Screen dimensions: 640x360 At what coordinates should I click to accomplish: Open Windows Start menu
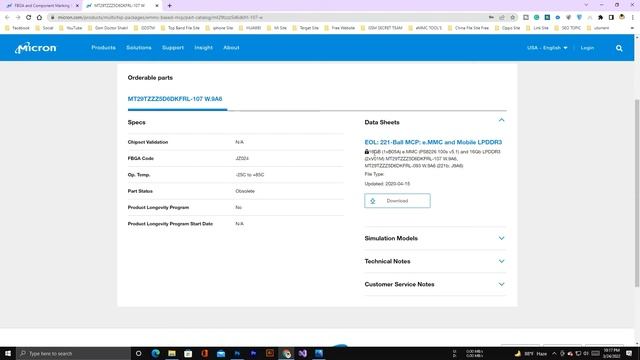pyautogui.click(x=8, y=353)
